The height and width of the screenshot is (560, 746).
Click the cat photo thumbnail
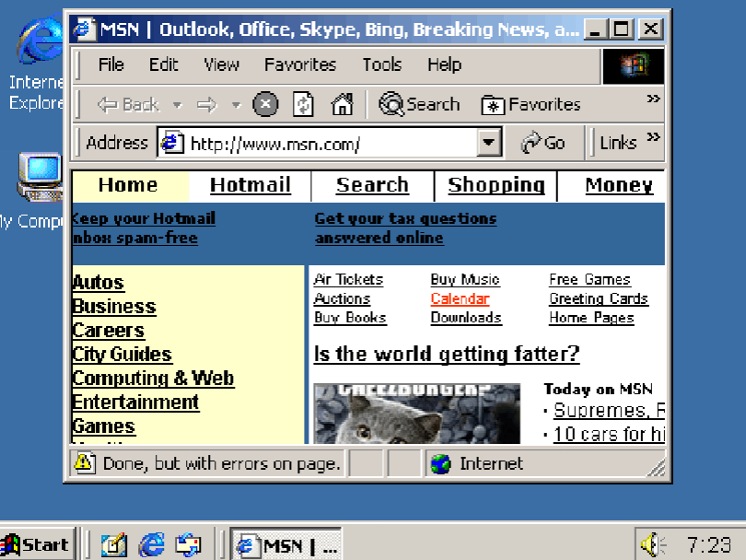417,414
